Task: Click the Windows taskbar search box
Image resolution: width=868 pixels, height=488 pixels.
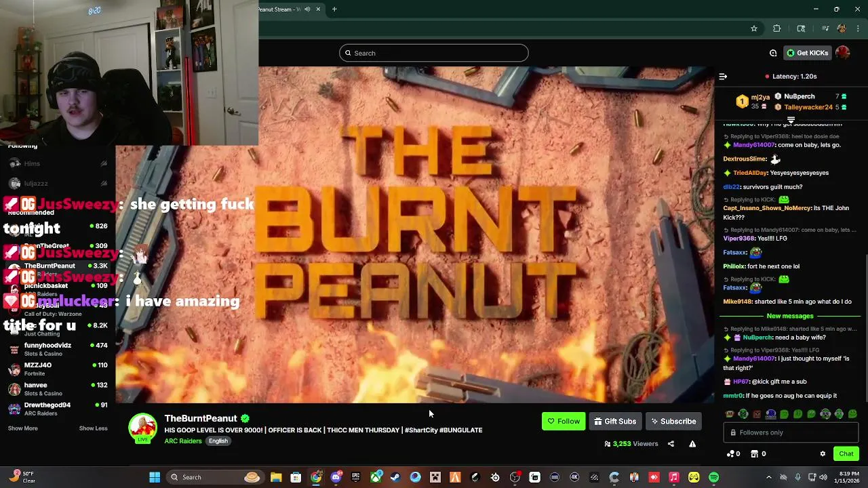Action: click(x=214, y=477)
